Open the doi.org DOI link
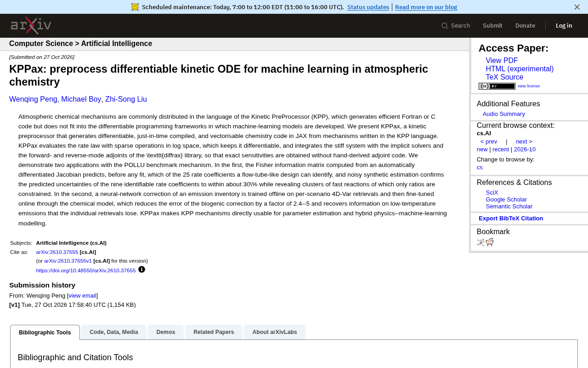 [x=86, y=270]
